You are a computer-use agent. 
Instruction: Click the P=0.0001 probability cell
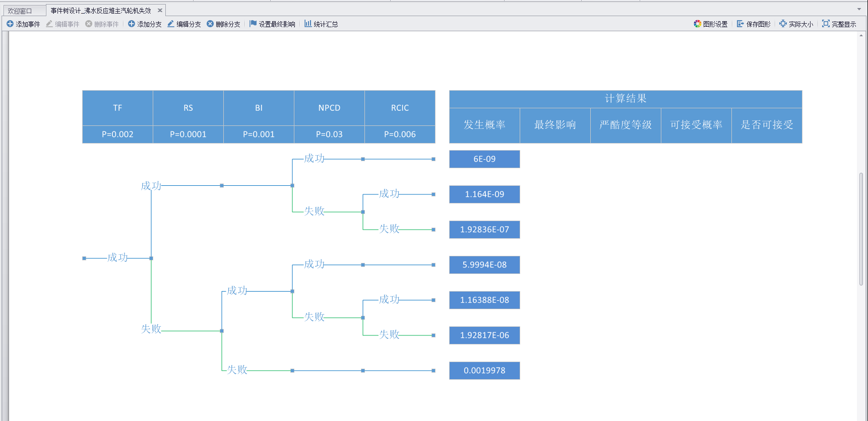coord(188,134)
